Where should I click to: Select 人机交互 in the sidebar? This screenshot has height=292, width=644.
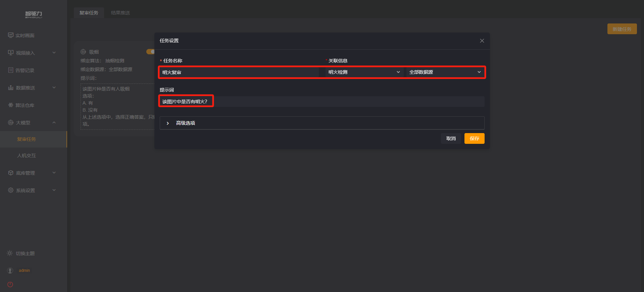(27, 156)
